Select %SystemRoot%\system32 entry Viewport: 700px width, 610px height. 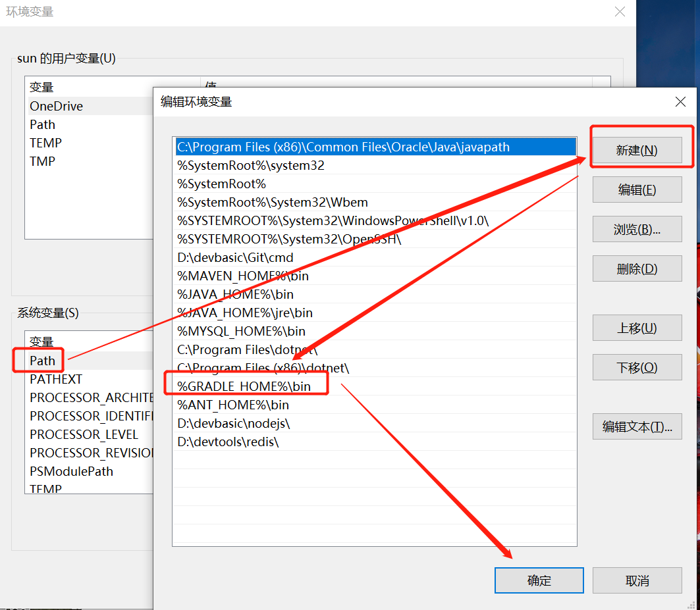click(375, 165)
